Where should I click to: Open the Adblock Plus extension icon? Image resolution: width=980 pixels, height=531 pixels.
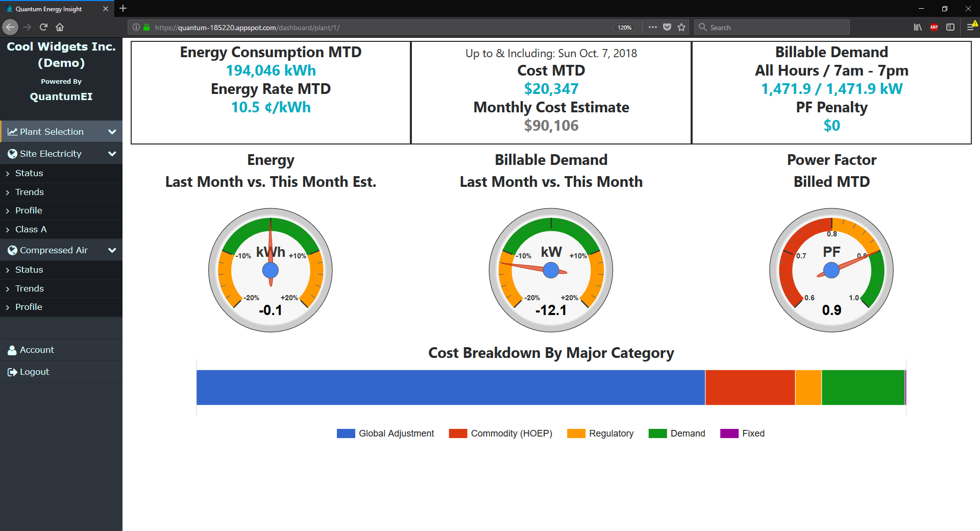pyautogui.click(x=934, y=27)
